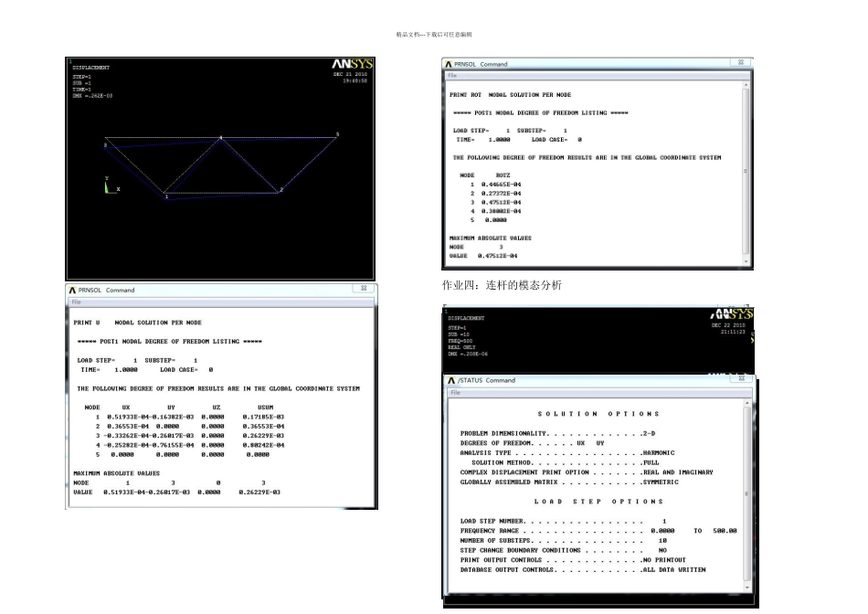This screenshot has width=868, height=614.
Task: Click ROTZ value 0.47512E-04 in node 3 row
Action: click(501, 202)
